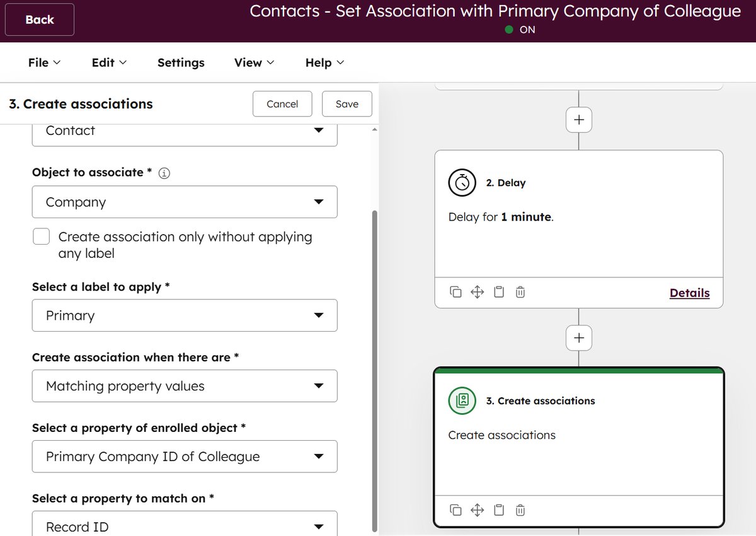Open the Select a label to apply dropdown
Viewport: 756px width, 536px height.
point(185,315)
